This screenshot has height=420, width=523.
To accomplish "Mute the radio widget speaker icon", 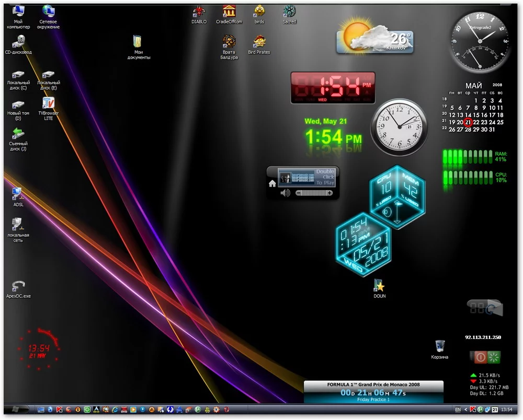I will [x=285, y=193].
